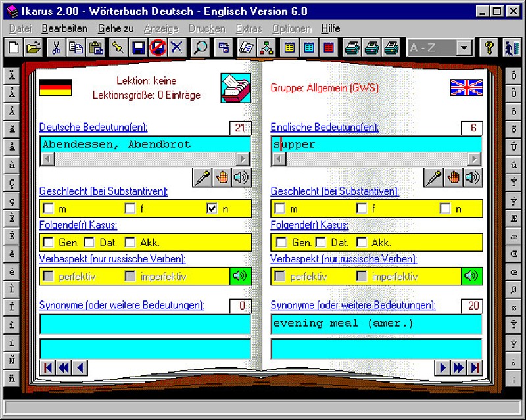Click the crossed-out floppy disk icon
Screen dimensions: 526x420
coord(157,47)
